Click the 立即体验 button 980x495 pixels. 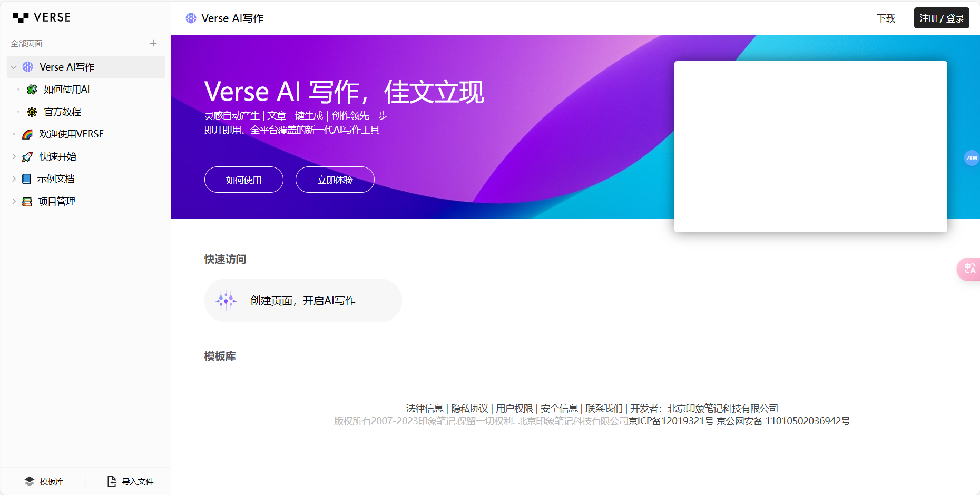[x=335, y=180]
